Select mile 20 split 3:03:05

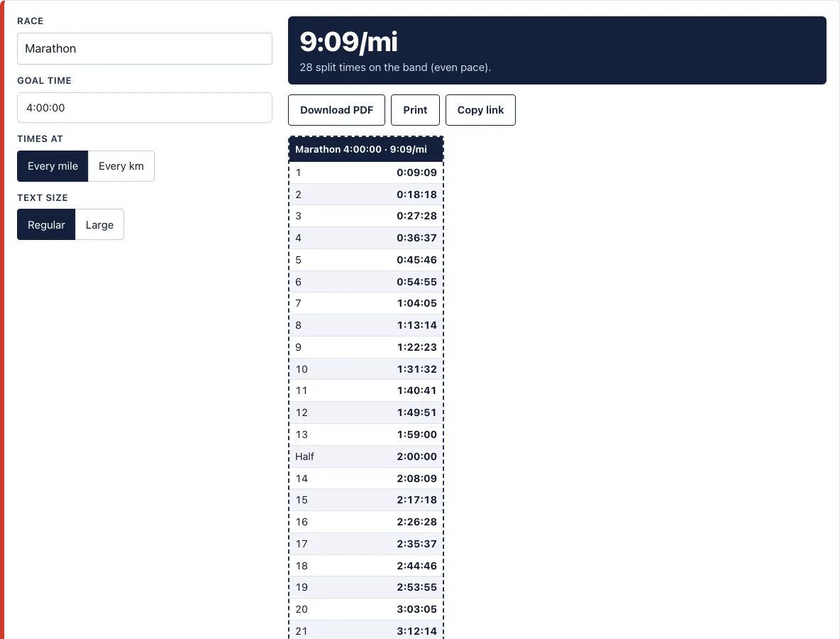pos(416,609)
